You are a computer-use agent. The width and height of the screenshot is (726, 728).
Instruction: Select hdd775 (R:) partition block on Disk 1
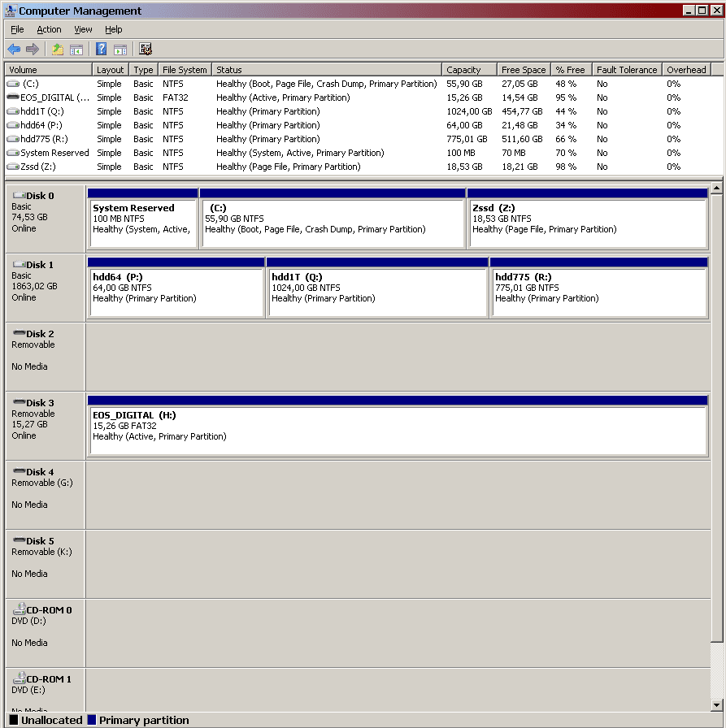pyautogui.click(x=599, y=288)
